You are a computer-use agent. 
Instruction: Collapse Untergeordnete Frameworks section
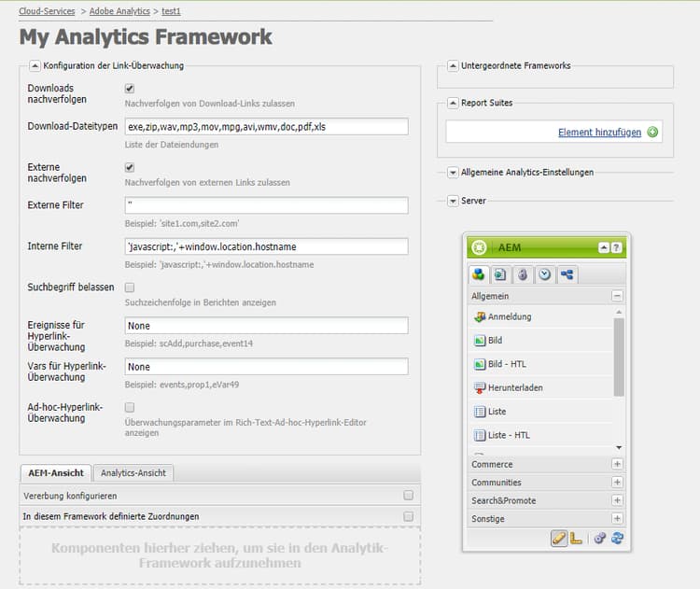click(453, 66)
